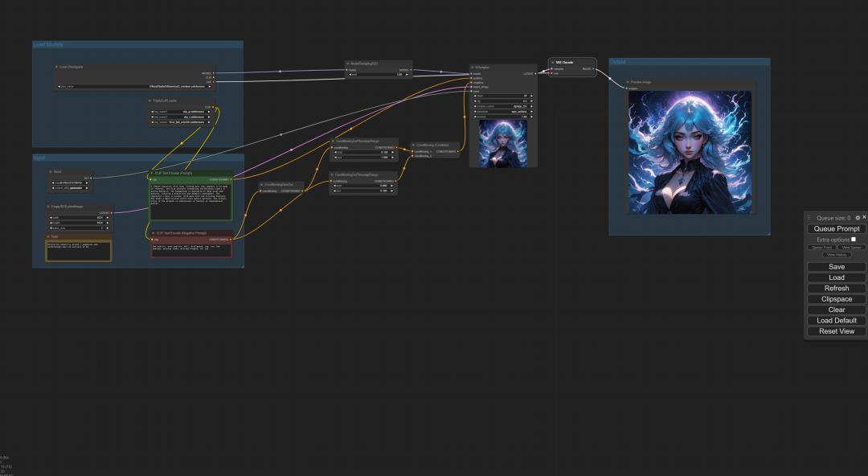
Task: Click View History in queue panel
Action: click(x=836, y=255)
